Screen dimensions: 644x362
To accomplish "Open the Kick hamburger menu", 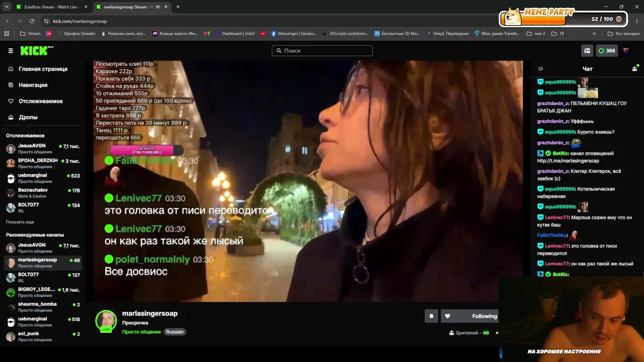I will coord(11,51).
